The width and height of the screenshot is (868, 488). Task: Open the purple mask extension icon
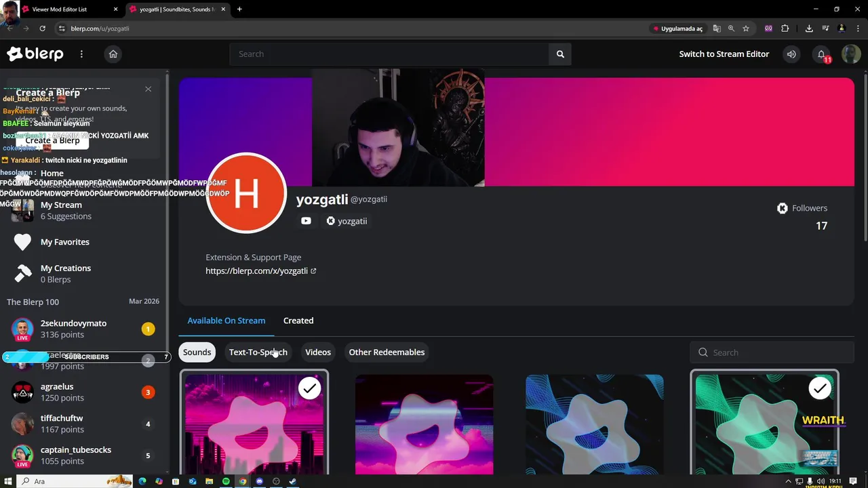click(768, 28)
